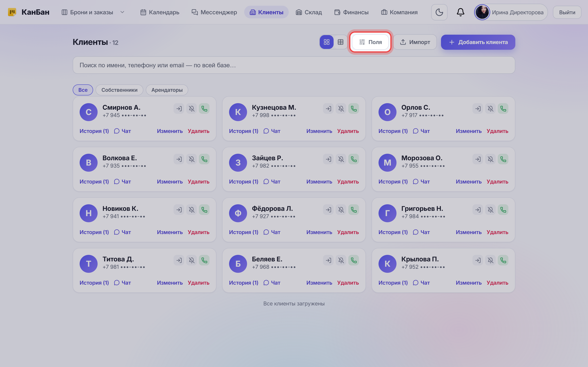Open История for Григорьев Н.
Viewport: 588px width, 367px height.
coord(393,232)
